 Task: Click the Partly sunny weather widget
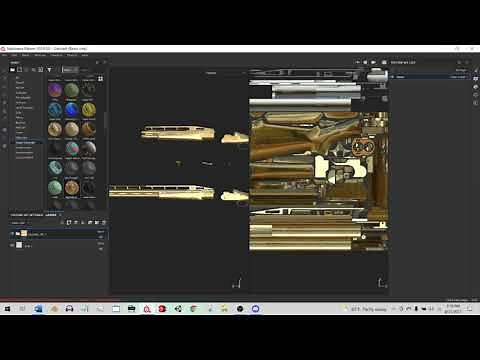pos(365,309)
